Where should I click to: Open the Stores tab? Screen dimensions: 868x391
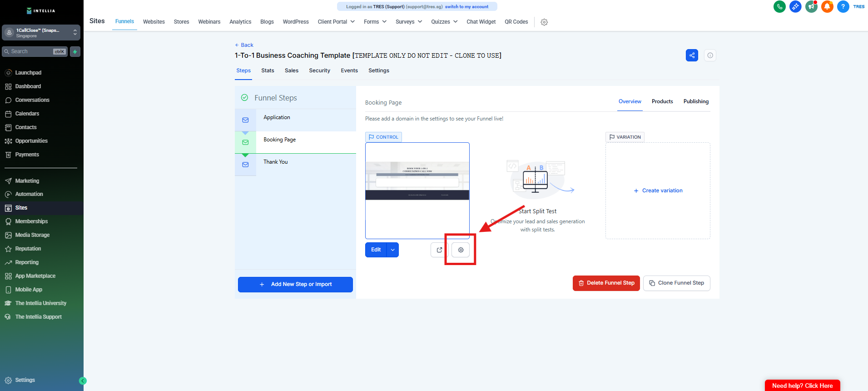tap(181, 22)
